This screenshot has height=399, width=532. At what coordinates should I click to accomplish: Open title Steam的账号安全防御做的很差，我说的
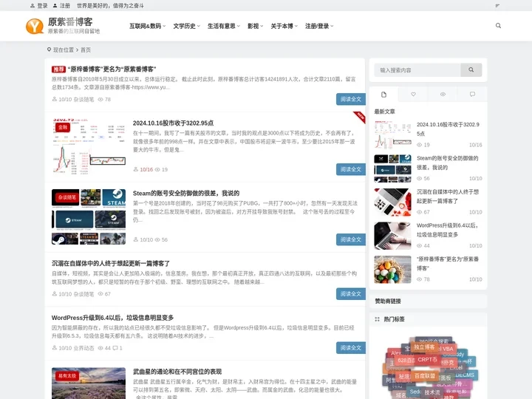[x=186, y=193]
